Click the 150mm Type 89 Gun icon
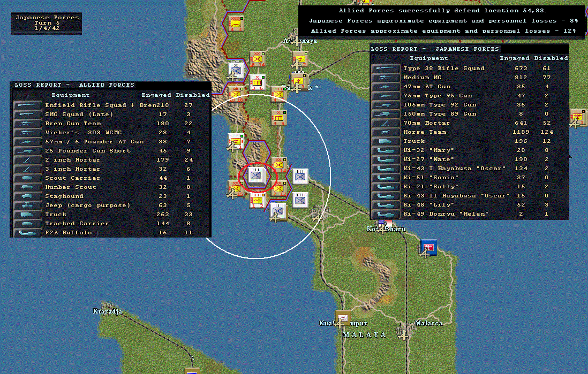Viewport: 588px width, 374px height. (x=386, y=114)
